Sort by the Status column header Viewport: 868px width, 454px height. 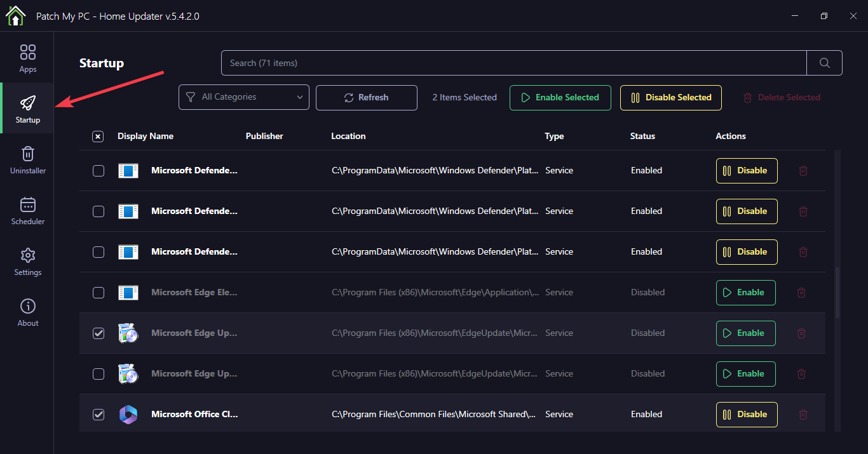click(x=642, y=136)
